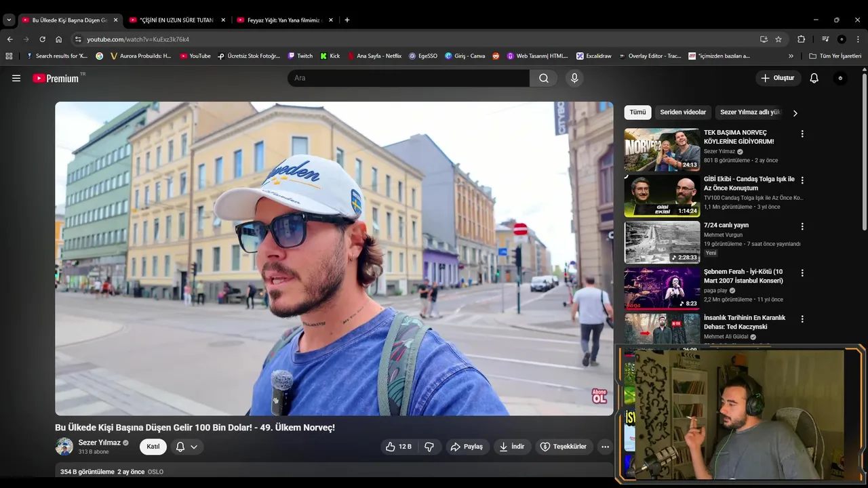
Task: Select the Sezer Yılmaz adlı chip
Action: pos(750,113)
